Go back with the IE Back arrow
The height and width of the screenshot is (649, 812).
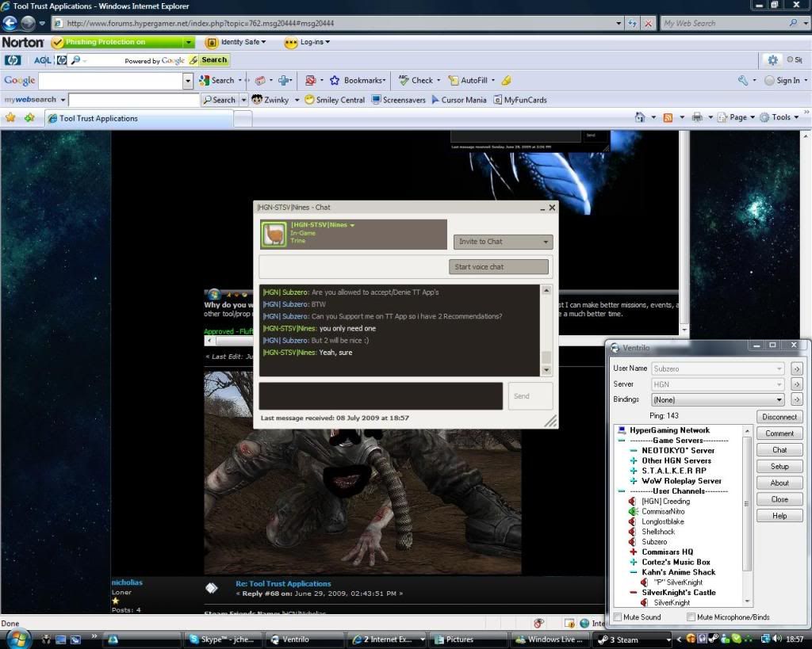[x=10, y=23]
